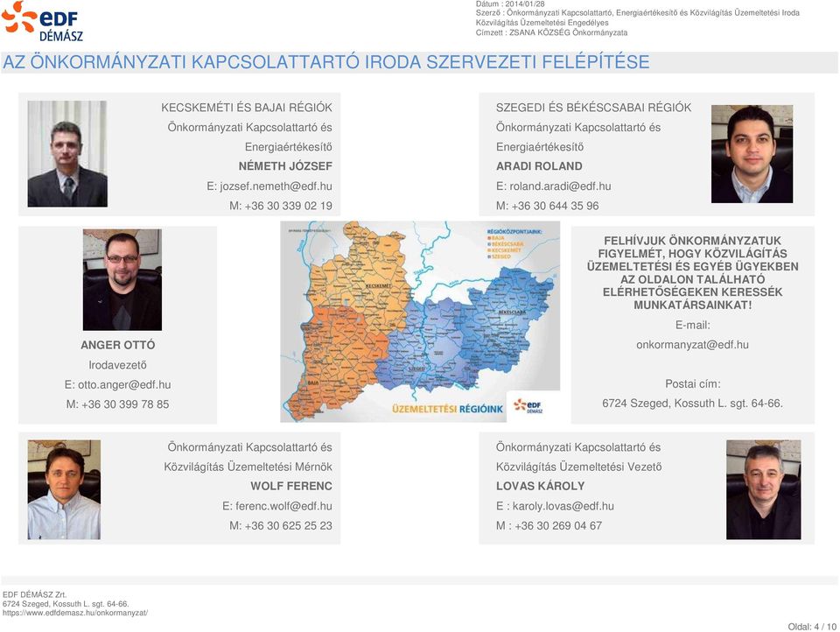This screenshot has width=840, height=632.
Task: Select the name LOVAS KÁROLY
Action: coord(540,486)
